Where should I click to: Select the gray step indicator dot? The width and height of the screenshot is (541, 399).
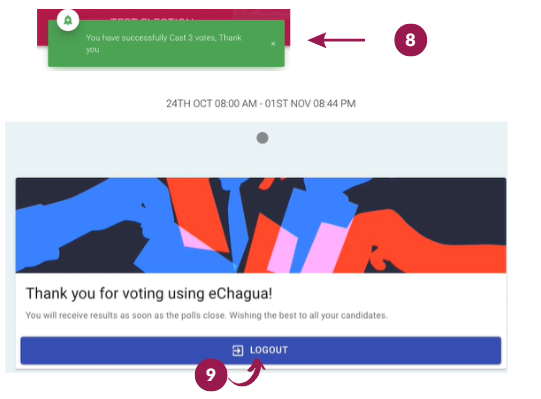click(x=263, y=138)
